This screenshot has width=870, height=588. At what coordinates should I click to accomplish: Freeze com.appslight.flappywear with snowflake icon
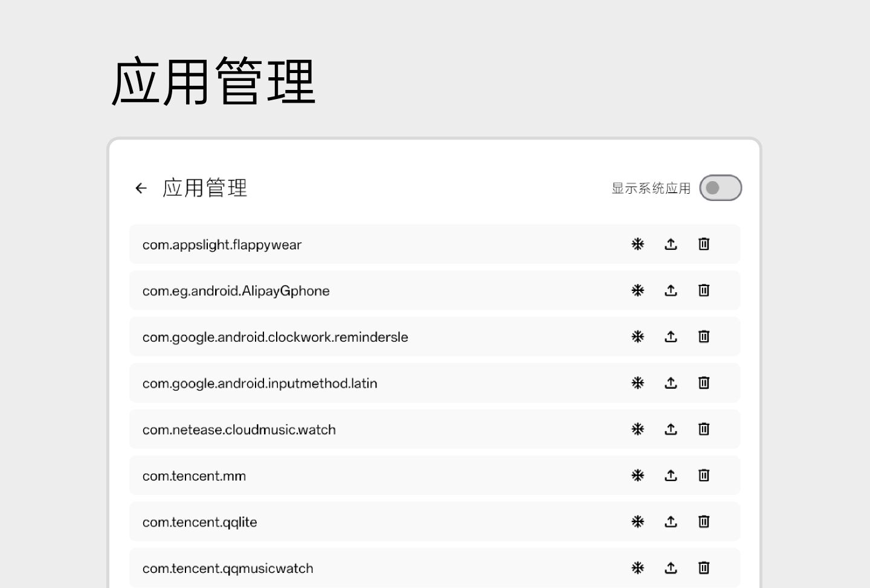click(x=637, y=244)
